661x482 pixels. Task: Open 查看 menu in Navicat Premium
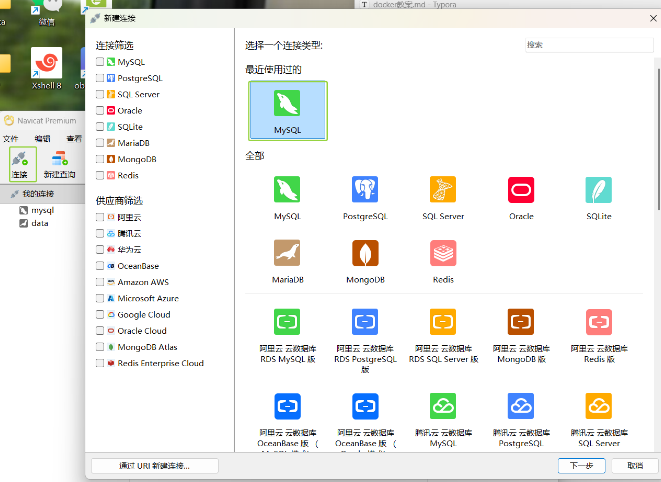74,138
